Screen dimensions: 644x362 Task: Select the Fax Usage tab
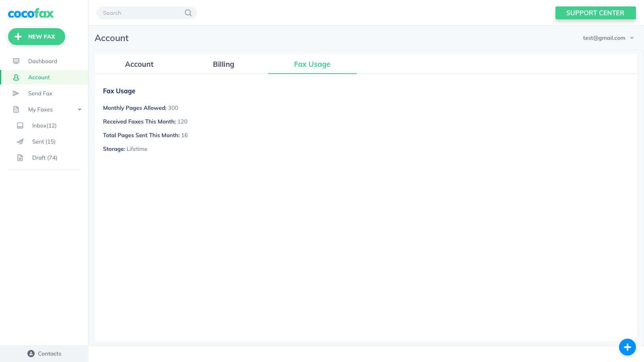312,64
